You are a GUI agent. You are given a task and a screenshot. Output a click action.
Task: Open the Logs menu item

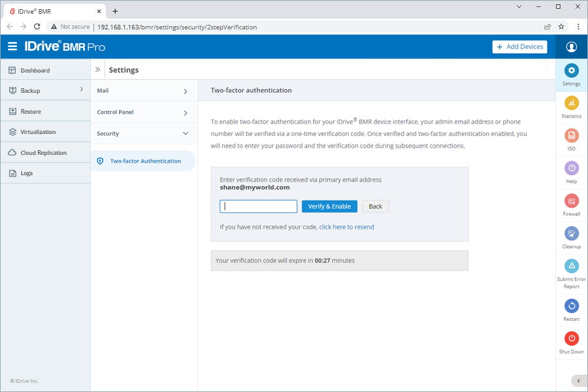tap(45, 173)
